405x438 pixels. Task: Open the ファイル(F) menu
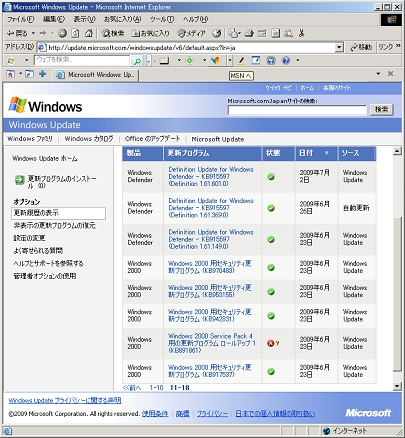[21, 19]
